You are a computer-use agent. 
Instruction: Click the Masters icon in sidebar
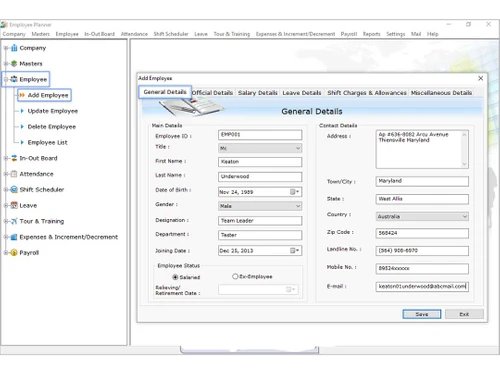click(x=14, y=63)
